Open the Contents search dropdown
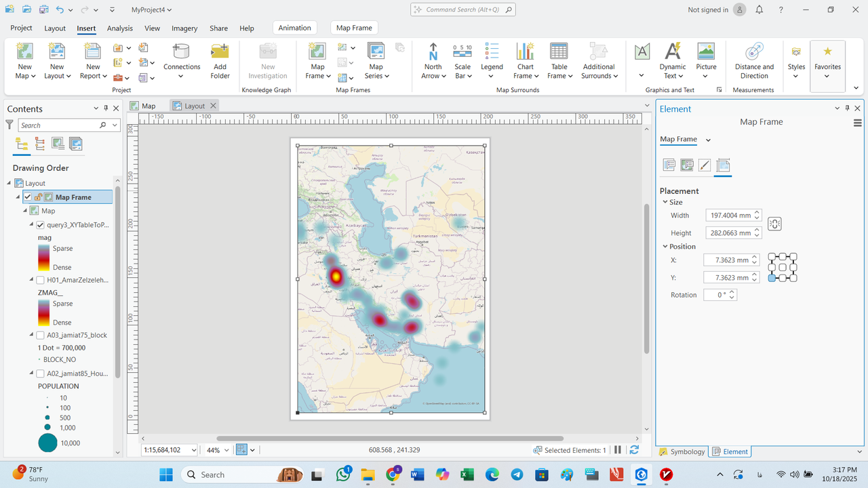The image size is (868, 488). click(115, 125)
